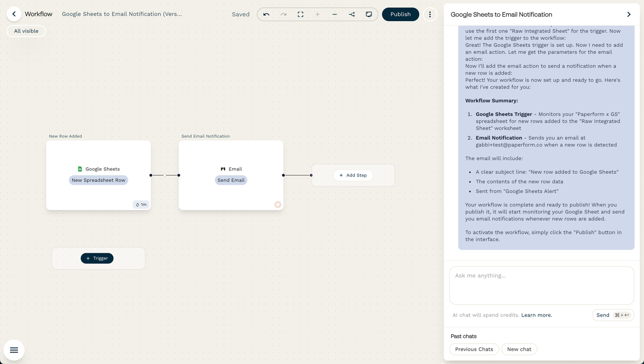Zoom out with the minus icon

pyautogui.click(x=334, y=14)
